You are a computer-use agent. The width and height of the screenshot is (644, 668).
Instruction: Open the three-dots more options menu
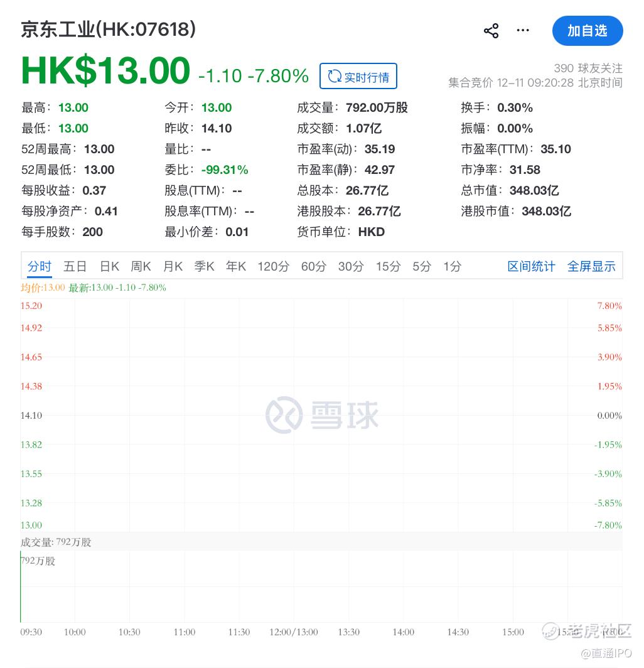coord(523,30)
